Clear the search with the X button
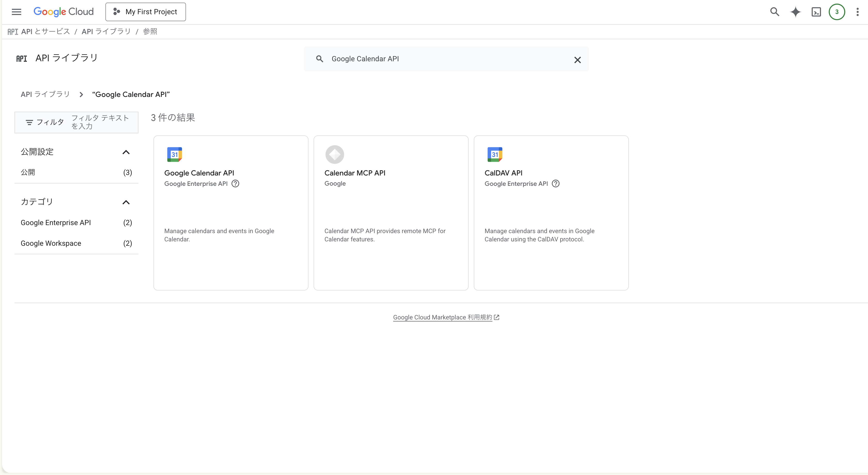Viewport: 868px width, 475px height. click(577, 60)
